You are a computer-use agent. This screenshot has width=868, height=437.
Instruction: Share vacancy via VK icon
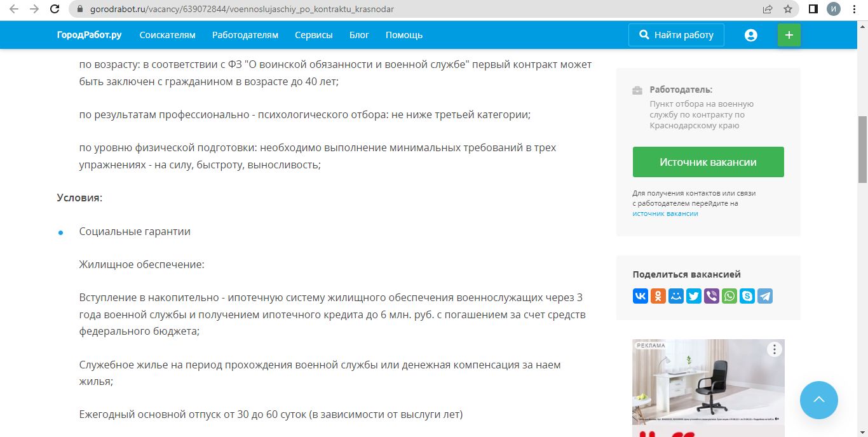(x=641, y=296)
